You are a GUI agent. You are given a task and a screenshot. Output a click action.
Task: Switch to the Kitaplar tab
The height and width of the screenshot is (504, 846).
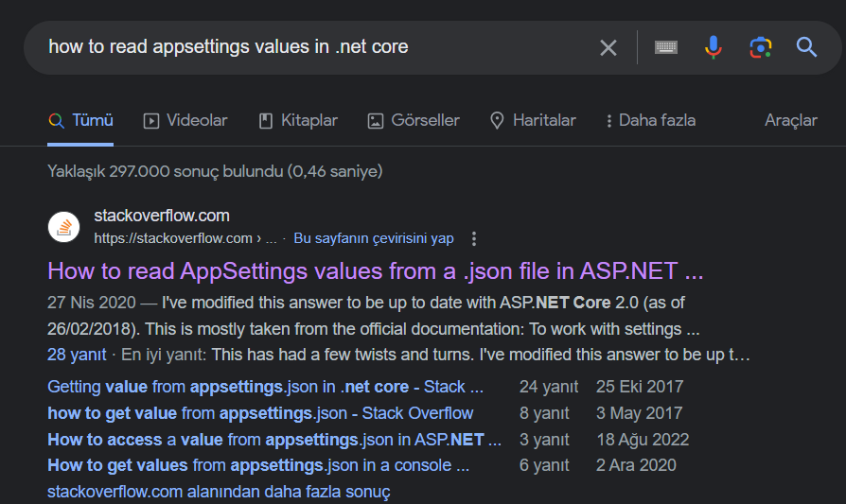pyautogui.click(x=298, y=120)
